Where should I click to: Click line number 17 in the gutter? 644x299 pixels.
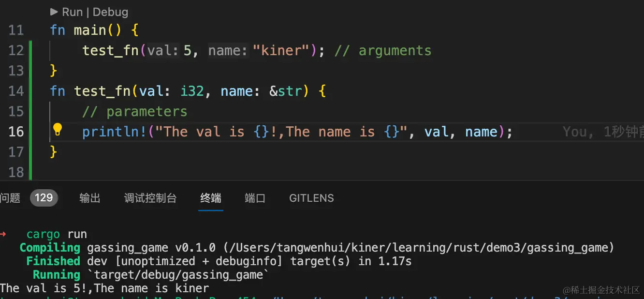click(16, 152)
